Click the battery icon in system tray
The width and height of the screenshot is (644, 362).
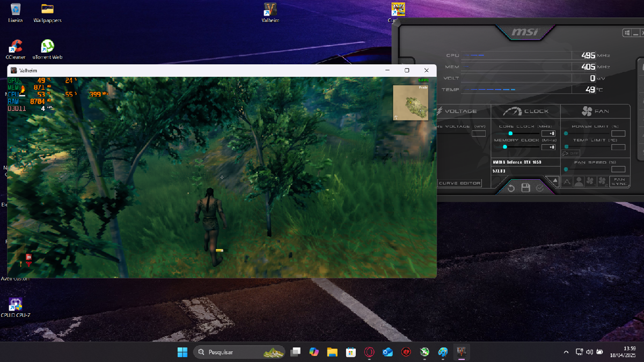pyautogui.click(x=599, y=352)
